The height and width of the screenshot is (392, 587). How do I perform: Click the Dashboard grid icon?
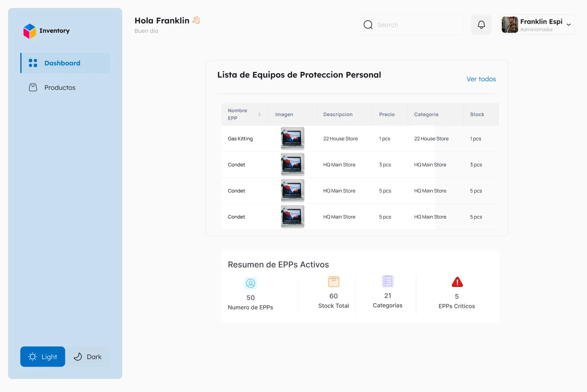pyautogui.click(x=33, y=63)
